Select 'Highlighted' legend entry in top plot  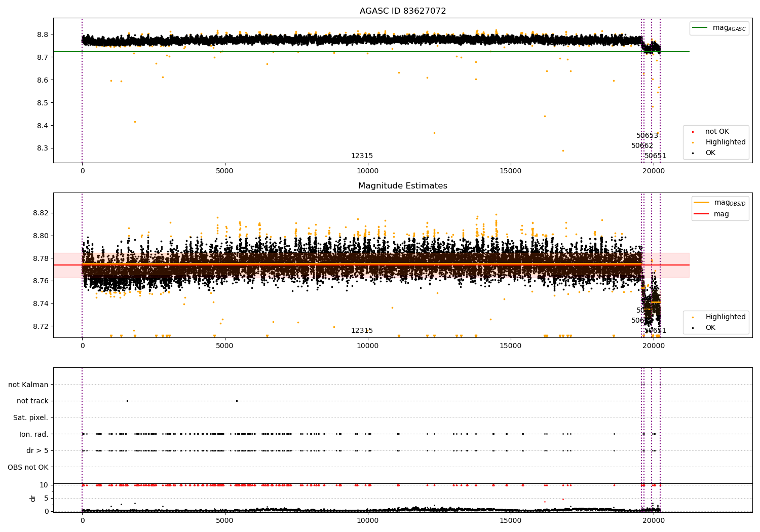coord(726,142)
